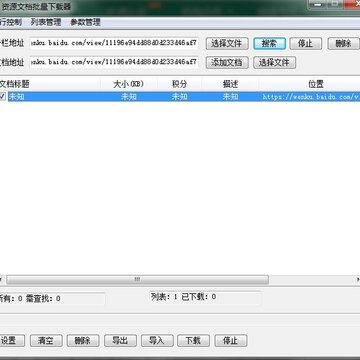The width and height of the screenshot is (360, 360).
Task: Click the scrollbar right arrow
Action: pos(358,279)
